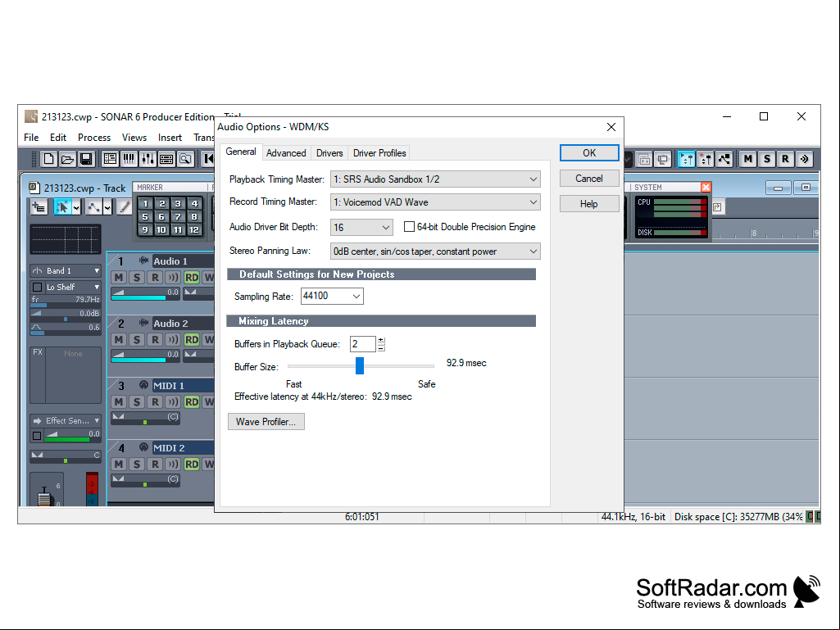Click the global M button in toolbar
The width and height of the screenshot is (840, 630).
point(748,159)
